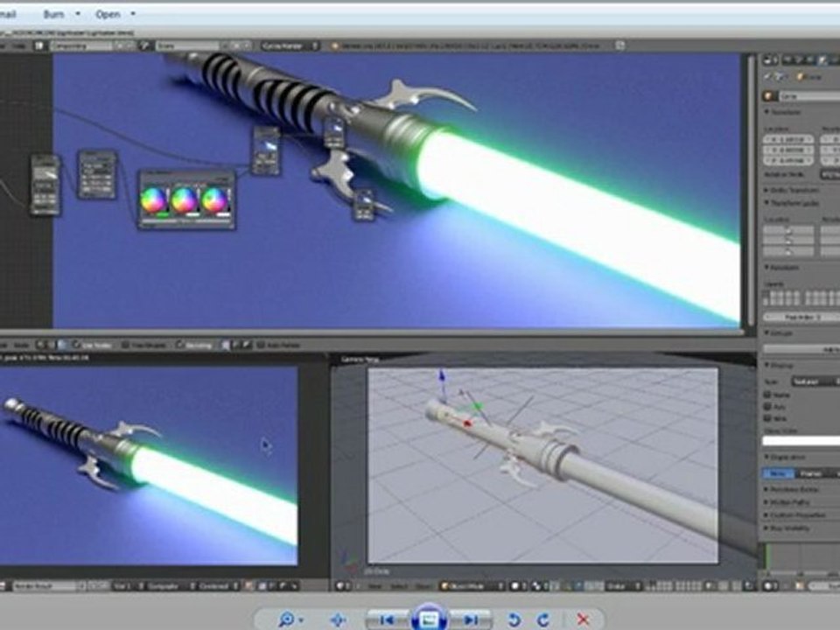Click the white Object Color swatch

click(801, 441)
